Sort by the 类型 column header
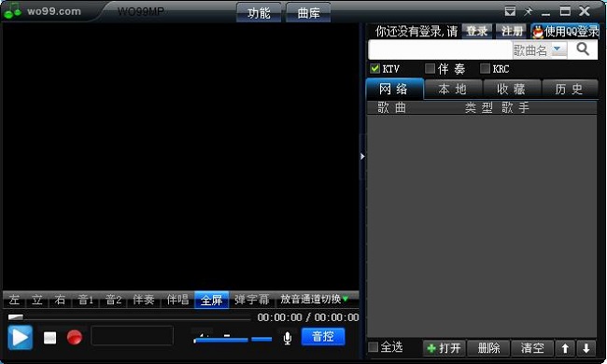The height and width of the screenshot is (364, 607). [x=479, y=107]
